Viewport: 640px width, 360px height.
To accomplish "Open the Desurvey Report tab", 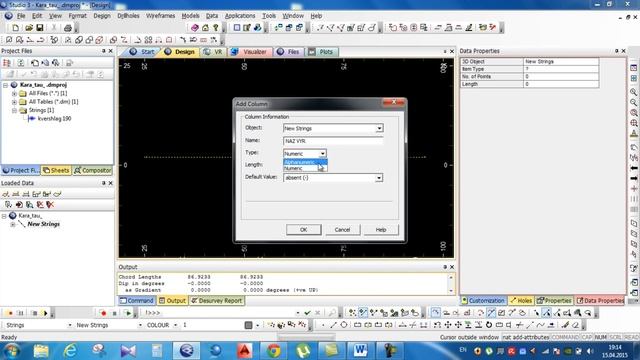I will point(216,301).
